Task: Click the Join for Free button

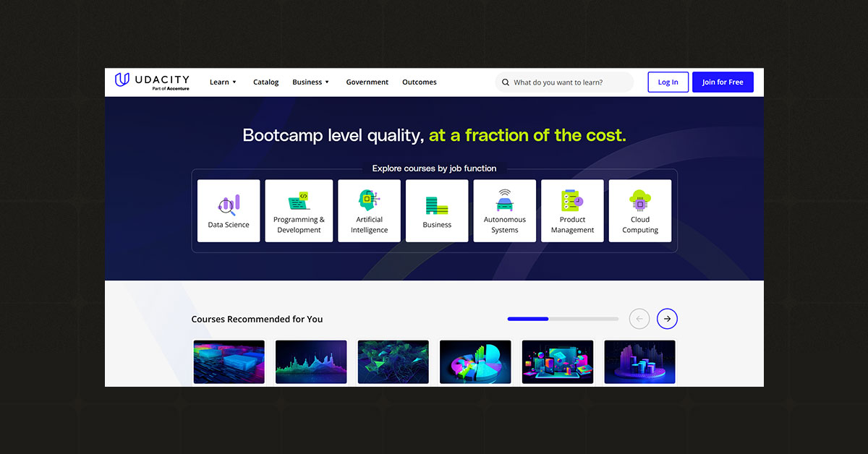Action: click(x=723, y=82)
